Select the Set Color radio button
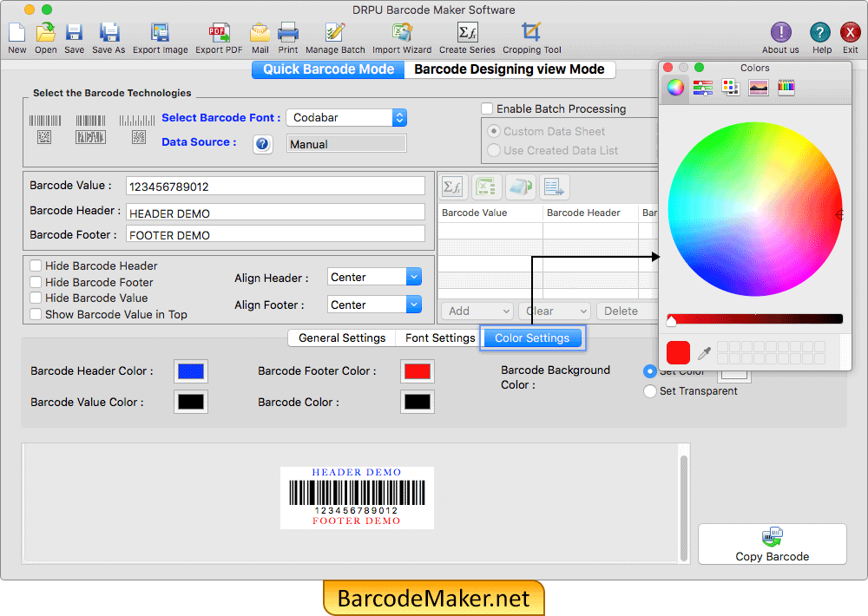 tap(650, 371)
